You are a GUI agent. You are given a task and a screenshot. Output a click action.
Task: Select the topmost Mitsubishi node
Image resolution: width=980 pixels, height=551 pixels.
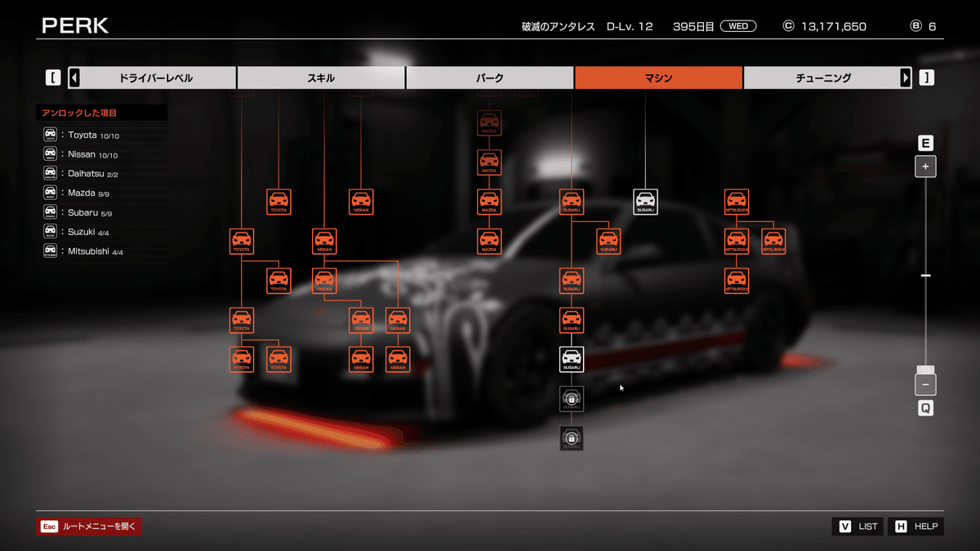pyautogui.click(x=737, y=202)
